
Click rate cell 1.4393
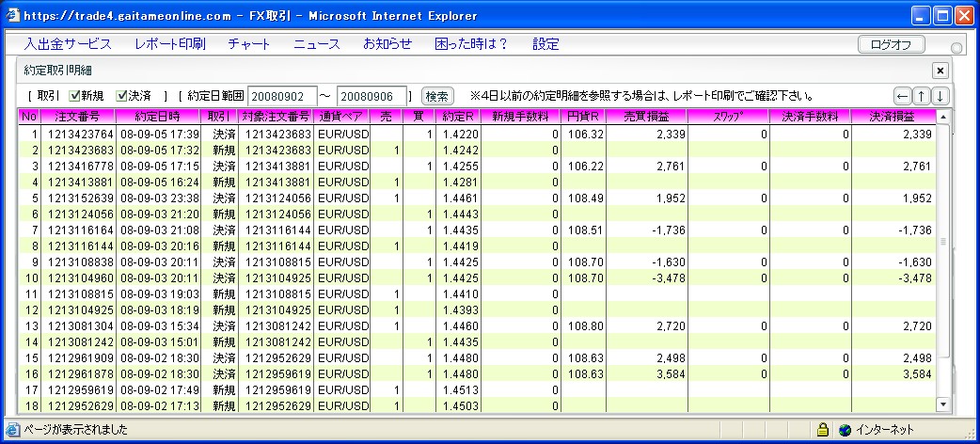click(461, 310)
